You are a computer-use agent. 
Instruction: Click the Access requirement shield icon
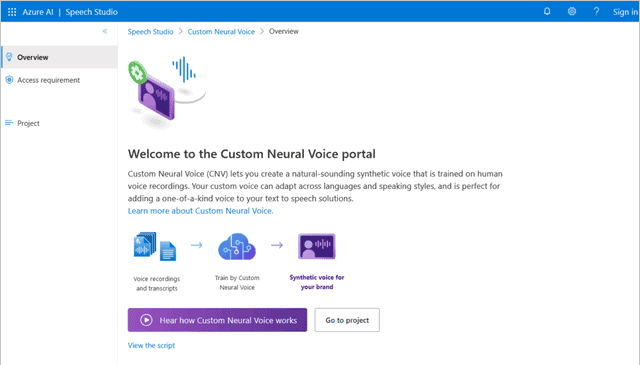pos(9,80)
